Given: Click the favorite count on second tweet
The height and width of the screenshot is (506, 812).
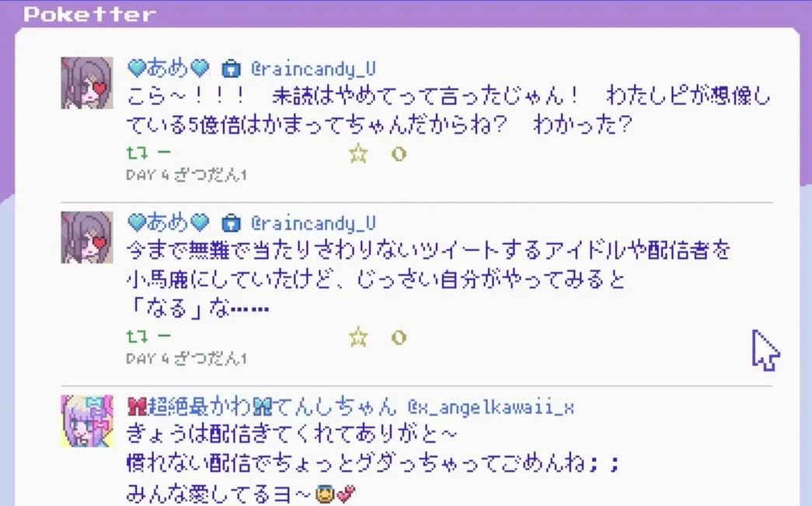Looking at the screenshot, I should pyautogui.click(x=399, y=337).
